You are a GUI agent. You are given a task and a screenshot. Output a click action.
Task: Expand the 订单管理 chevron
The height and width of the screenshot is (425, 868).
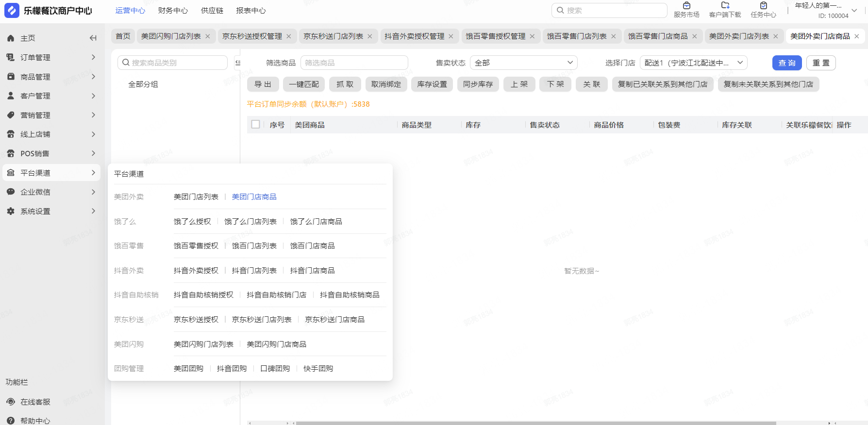(x=93, y=57)
